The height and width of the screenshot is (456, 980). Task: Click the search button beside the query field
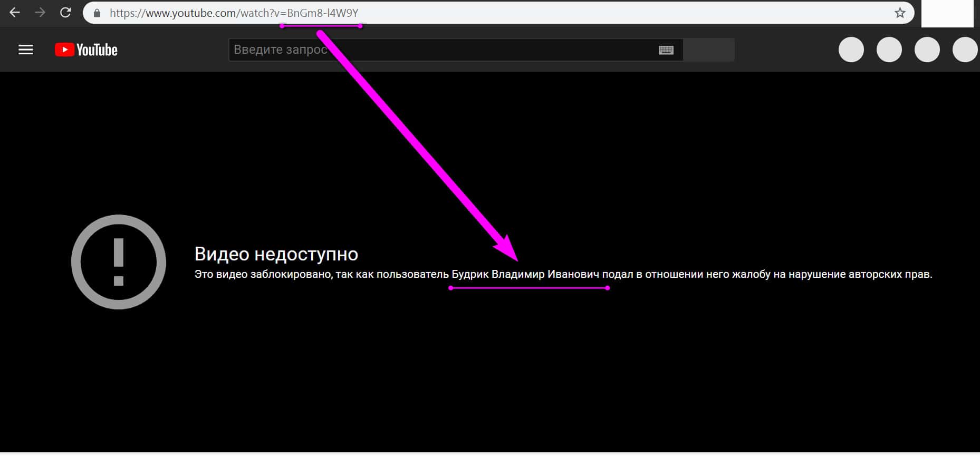pyautogui.click(x=709, y=50)
